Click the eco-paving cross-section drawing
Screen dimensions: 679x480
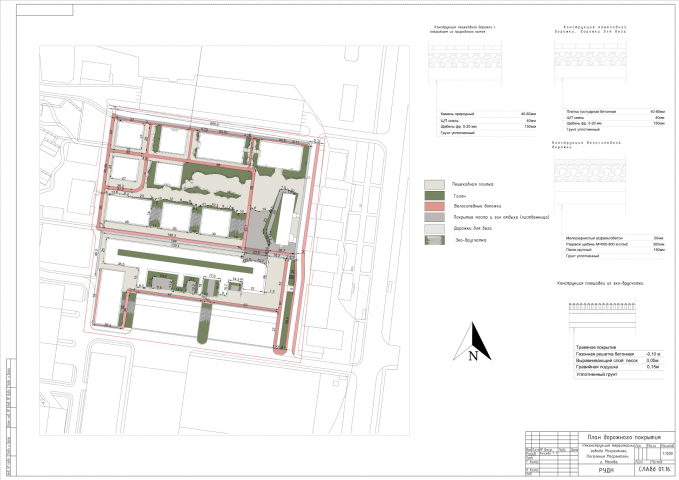click(602, 314)
